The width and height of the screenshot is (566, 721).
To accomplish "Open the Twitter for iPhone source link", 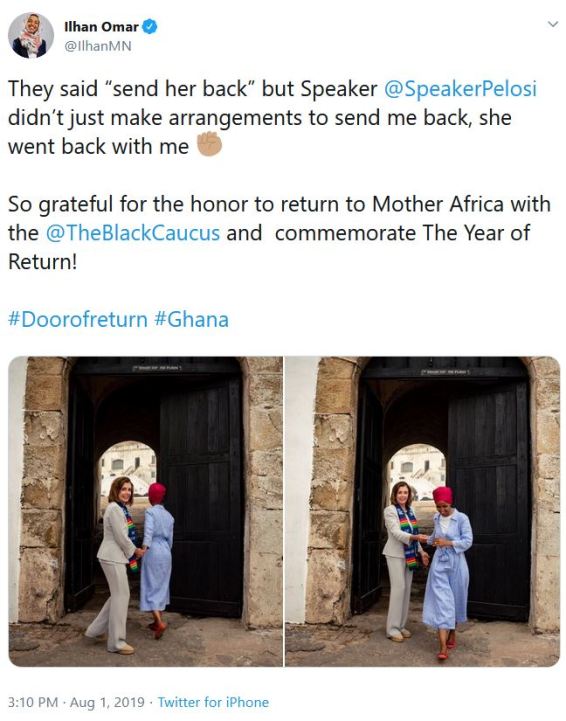I will (213, 702).
